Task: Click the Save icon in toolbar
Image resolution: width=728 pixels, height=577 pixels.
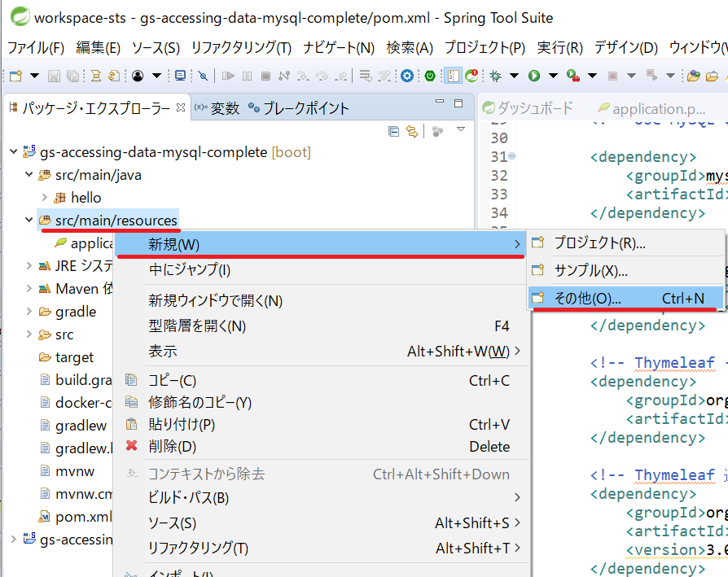Action: click(x=54, y=76)
